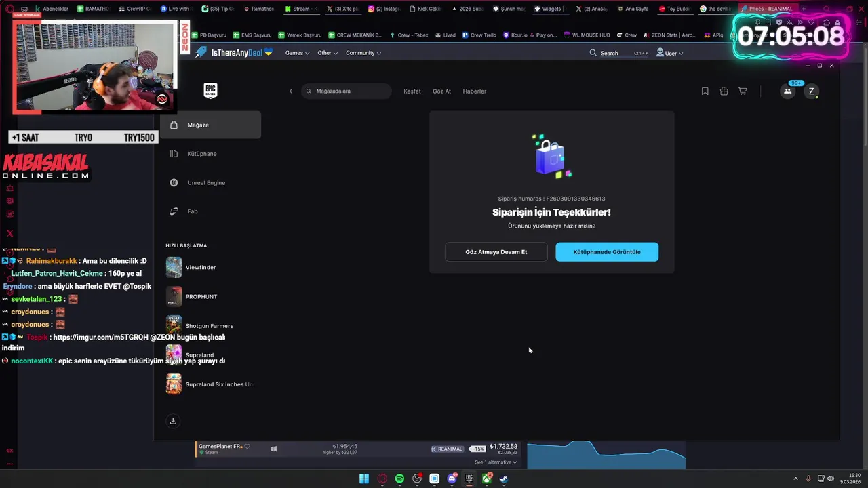Screen dimensions: 868x488
Task: Open the User dropdown on IsThereAnyDeal
Action: click(x=670, y=53)
